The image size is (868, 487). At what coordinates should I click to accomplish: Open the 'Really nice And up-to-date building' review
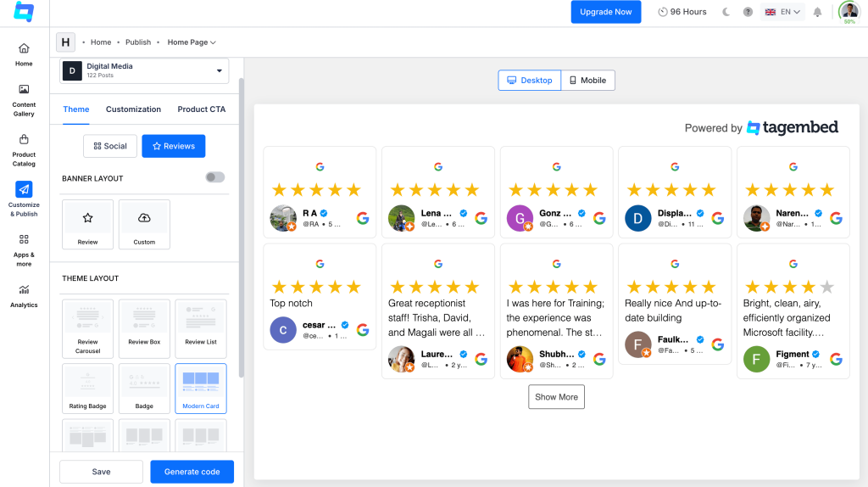[x=673, y=311]
